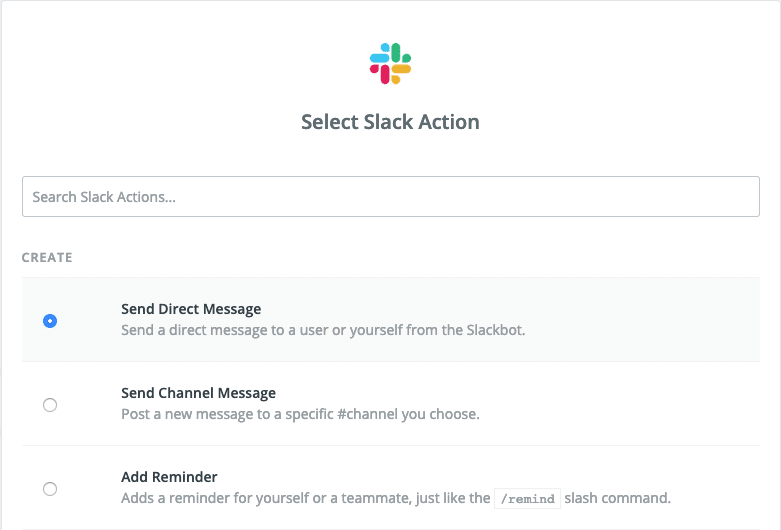Click the Slack logo icon
The width and height of the screenshot is (781, 530).
point(390,63)
